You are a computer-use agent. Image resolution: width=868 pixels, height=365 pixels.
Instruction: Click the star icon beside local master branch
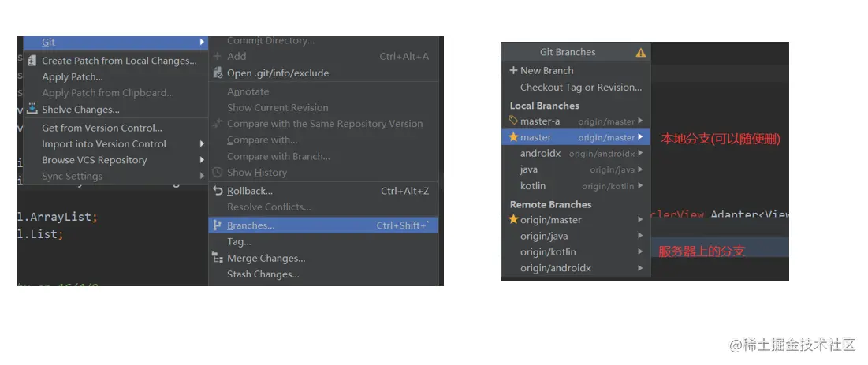[x=513, y=137]
